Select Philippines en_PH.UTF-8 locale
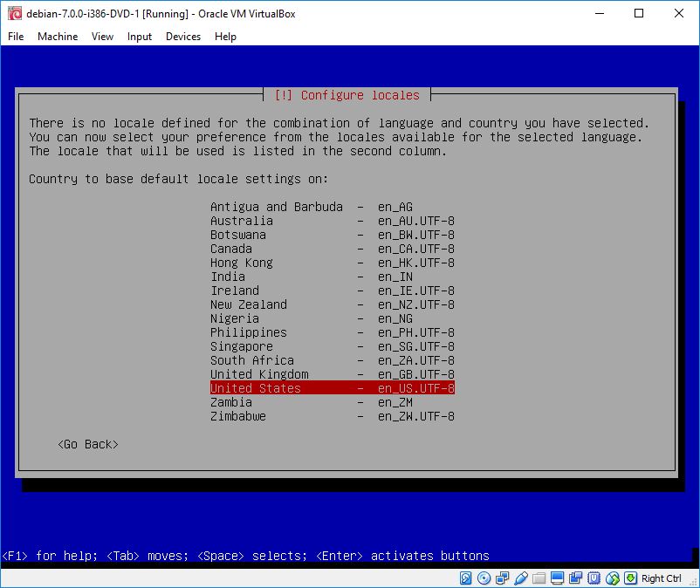Screen dimensions: 700x588 pos(333,332)
